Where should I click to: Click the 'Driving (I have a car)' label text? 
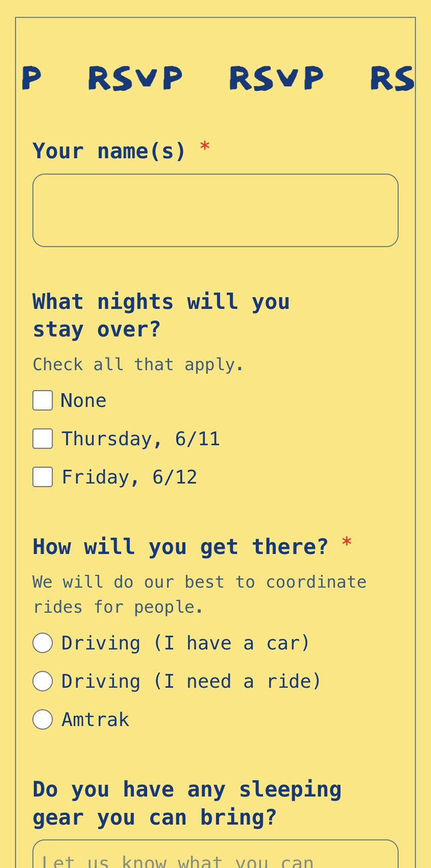[186, 643]
